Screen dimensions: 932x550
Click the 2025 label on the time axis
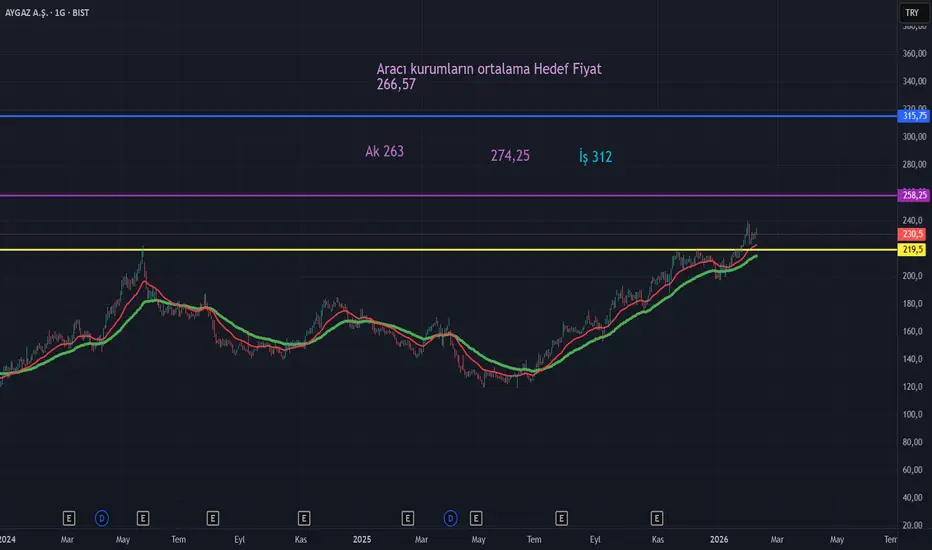(x=362, y=539)
